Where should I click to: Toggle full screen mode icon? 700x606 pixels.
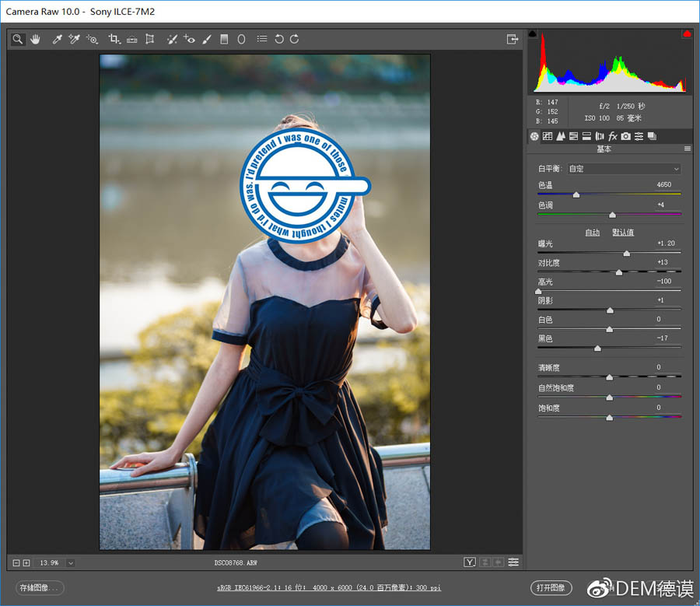[512, 39]
